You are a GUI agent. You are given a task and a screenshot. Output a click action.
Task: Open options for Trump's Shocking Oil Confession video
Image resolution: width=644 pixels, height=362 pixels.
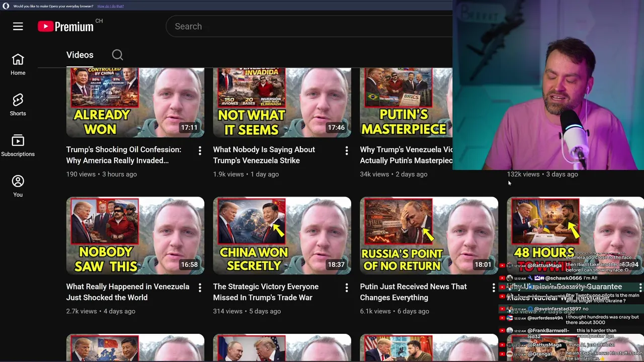pyautogui.click(x=200, y=150)
